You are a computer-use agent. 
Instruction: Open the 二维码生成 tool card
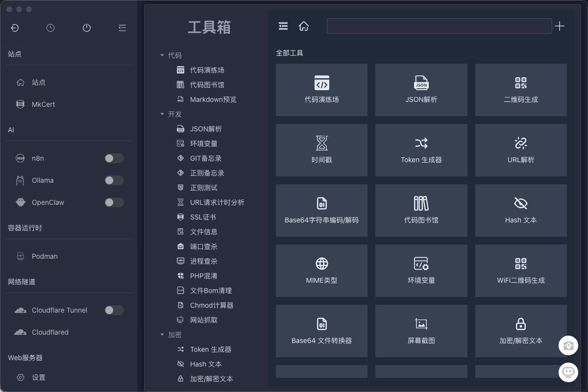(x=521, y=90)
